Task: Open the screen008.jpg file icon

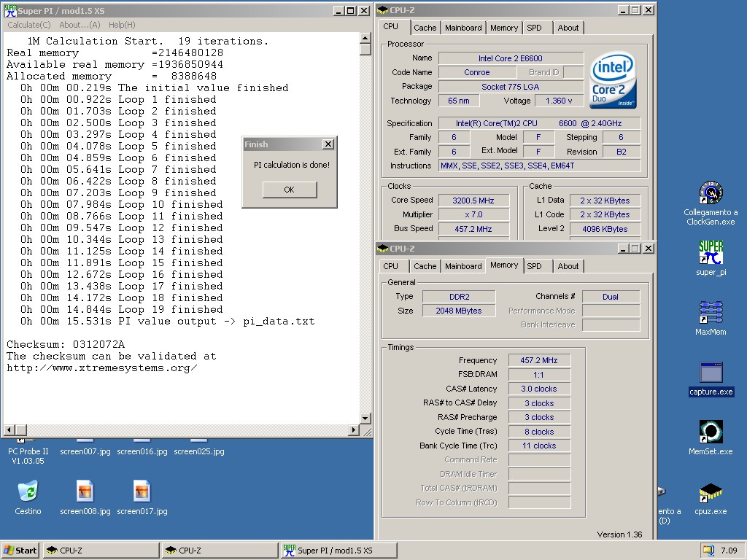Action: (x=85, y=491)
